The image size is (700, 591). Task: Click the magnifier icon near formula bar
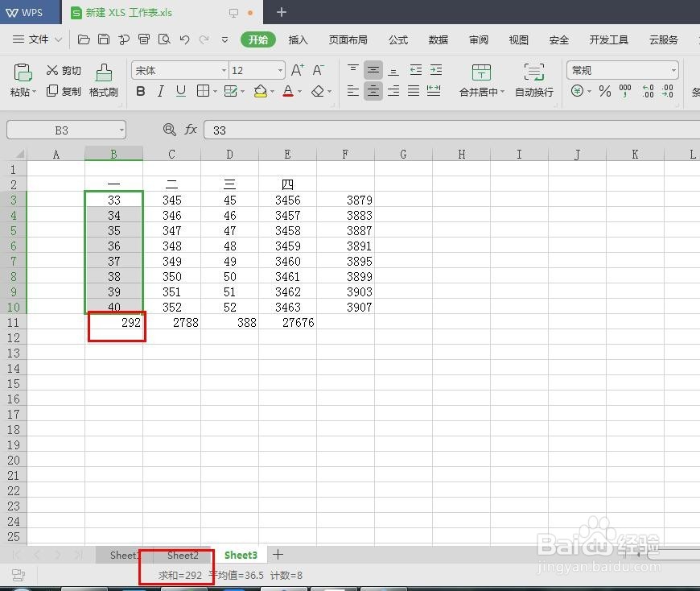169,130
